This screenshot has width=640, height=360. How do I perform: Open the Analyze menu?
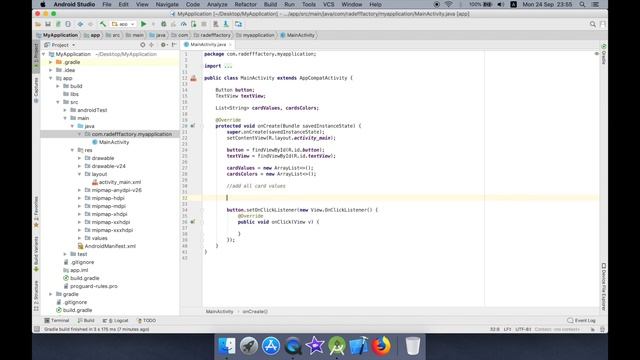tap(217, 4)
